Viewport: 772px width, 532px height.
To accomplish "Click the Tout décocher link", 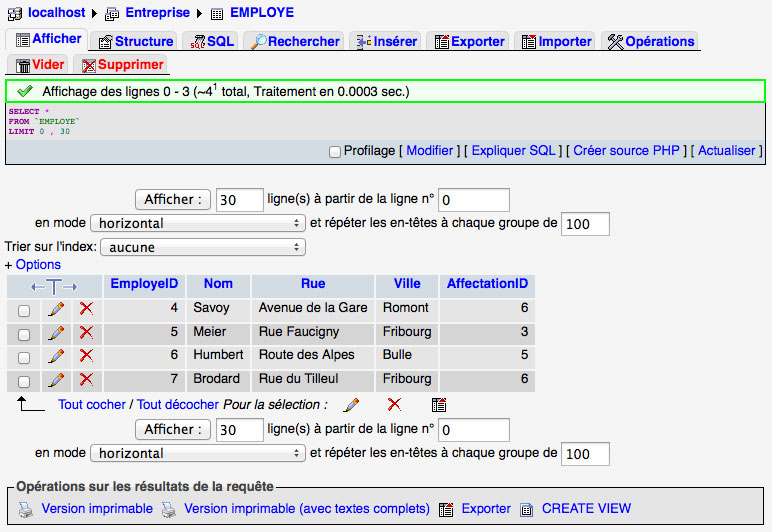I will (178, 405).
